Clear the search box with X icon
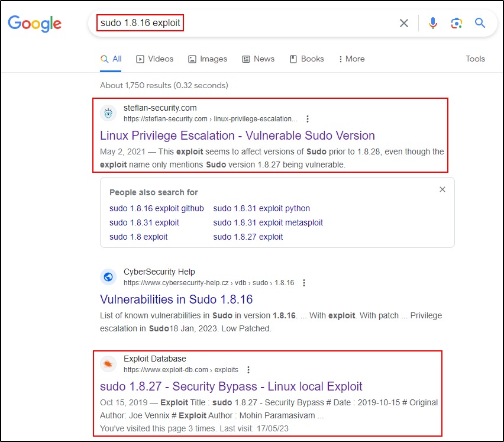The height and width of the screenshot is (442, 504). tap(404, 23)
